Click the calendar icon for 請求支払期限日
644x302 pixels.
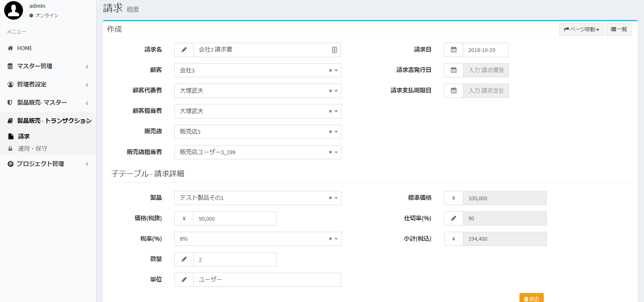[453, 91]
